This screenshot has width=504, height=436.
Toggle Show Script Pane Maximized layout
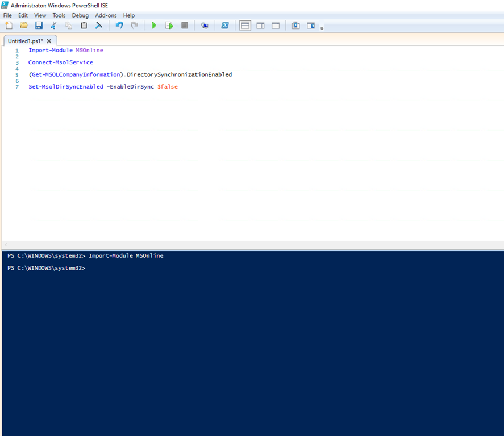click(x=275, y=25)
